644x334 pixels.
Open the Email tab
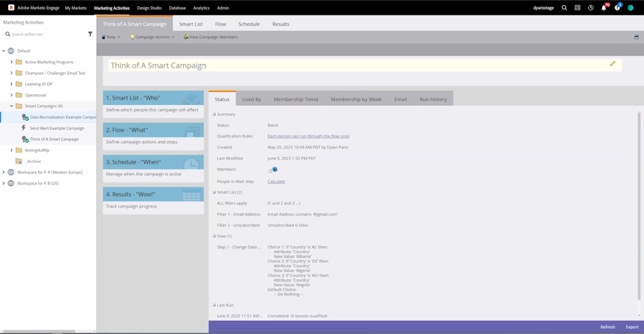coord(400,99)
